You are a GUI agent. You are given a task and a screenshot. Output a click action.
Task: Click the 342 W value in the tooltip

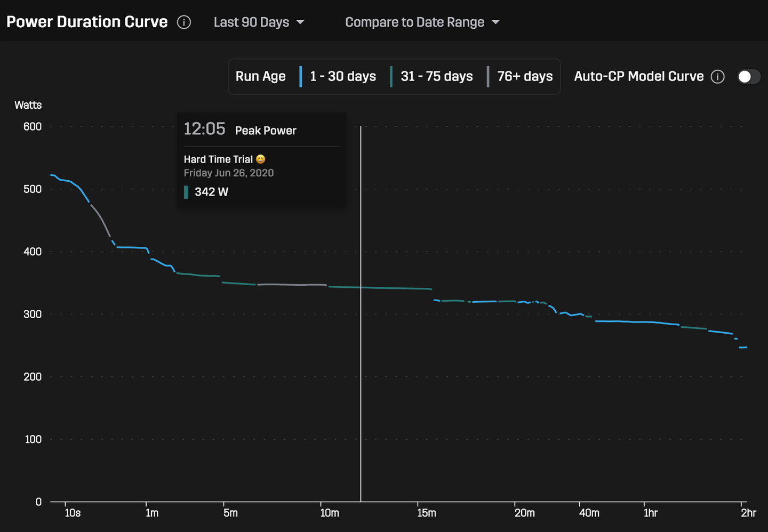(x=213, y=192)
